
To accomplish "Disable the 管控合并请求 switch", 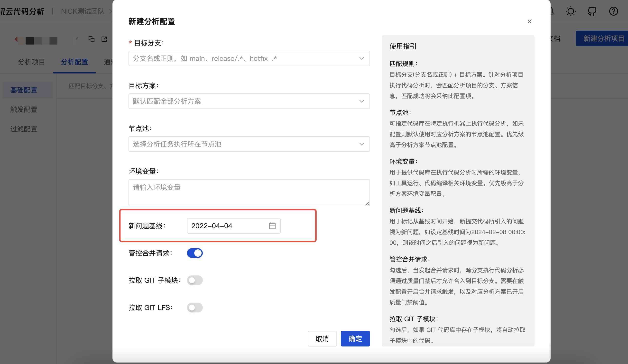I will coord(195,253).
